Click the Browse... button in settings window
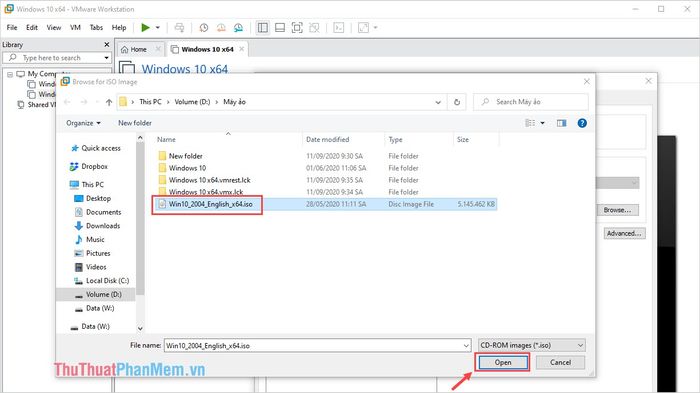Viewport: 700px width, 393px height. pyautogui.click(x=617, y=210)
